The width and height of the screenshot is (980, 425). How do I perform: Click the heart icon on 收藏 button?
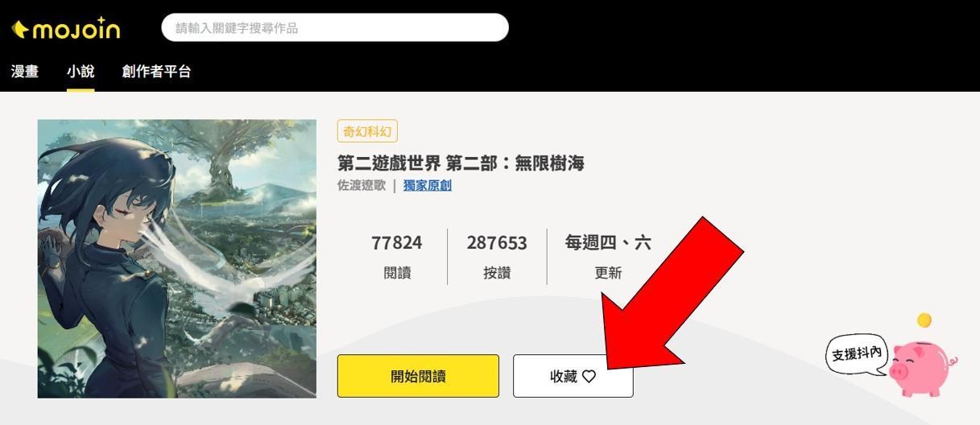[x=589, y=376]
